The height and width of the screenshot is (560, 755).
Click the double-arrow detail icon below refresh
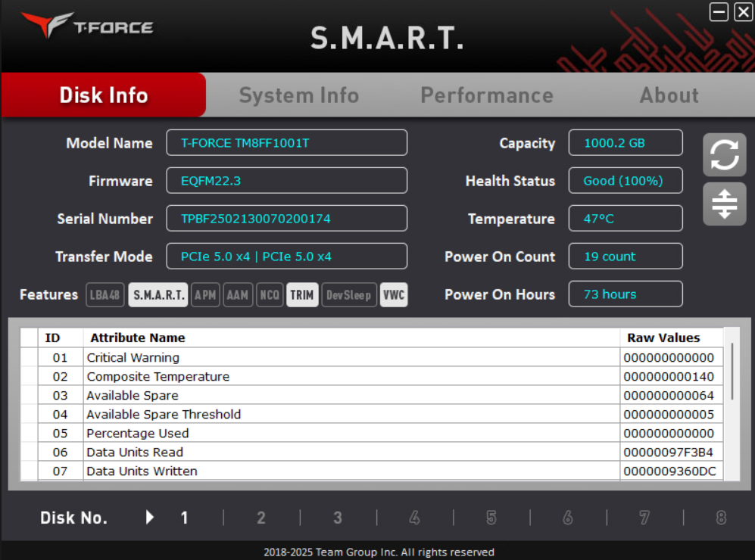724,203
